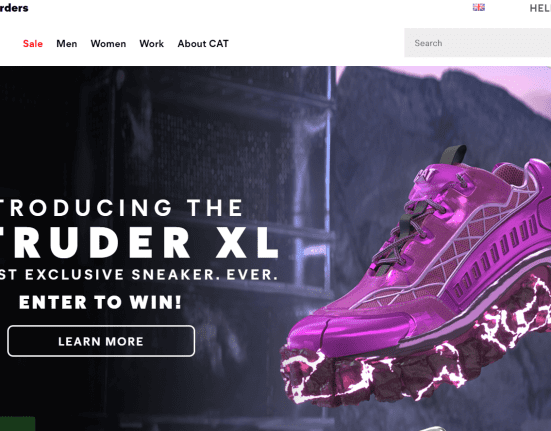Click the INTRODUCING THE banner text
This screenshot has height=431, width=551.
point(121,207)
